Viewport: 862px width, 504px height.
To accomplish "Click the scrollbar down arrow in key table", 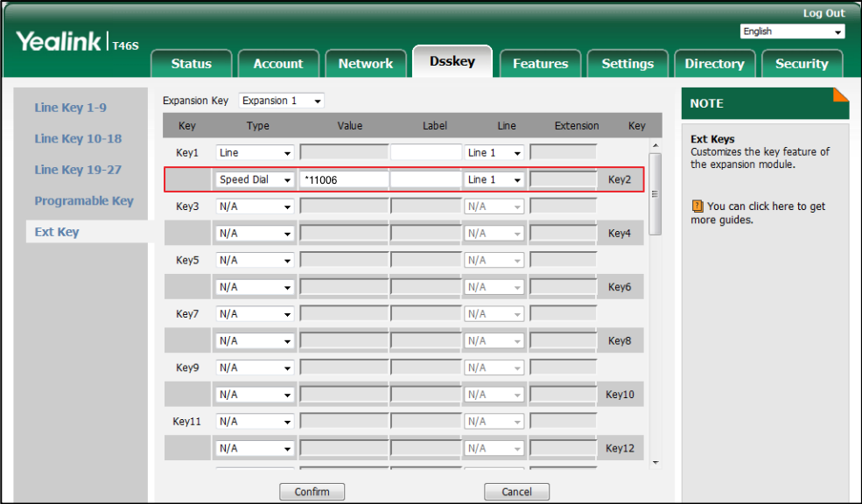I will [655, 463].
